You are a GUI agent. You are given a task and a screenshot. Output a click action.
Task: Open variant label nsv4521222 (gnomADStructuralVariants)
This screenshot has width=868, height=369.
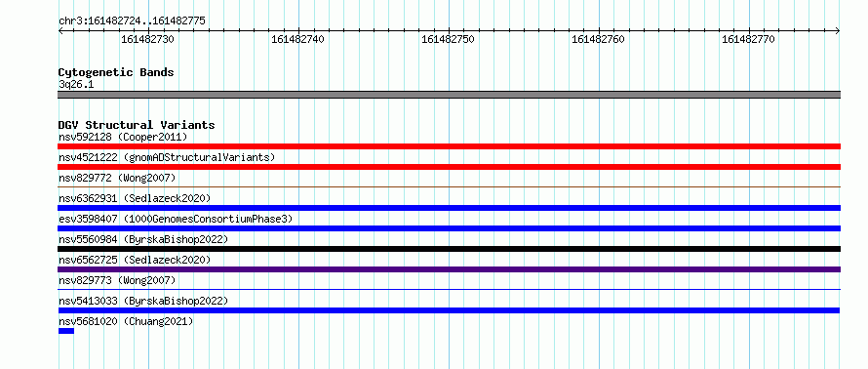pyautogui.click(x=167, y=157)
